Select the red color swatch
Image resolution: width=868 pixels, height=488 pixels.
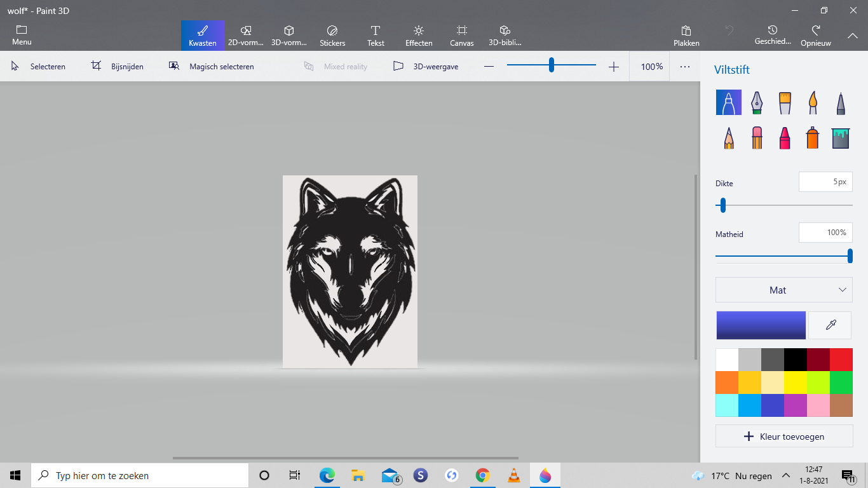841,359
